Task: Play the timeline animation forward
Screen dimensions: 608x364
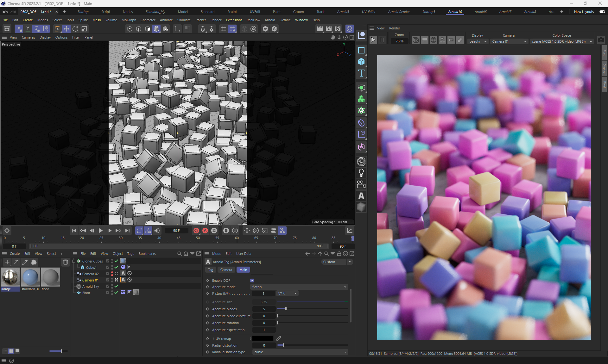Action: pos(101,231)
